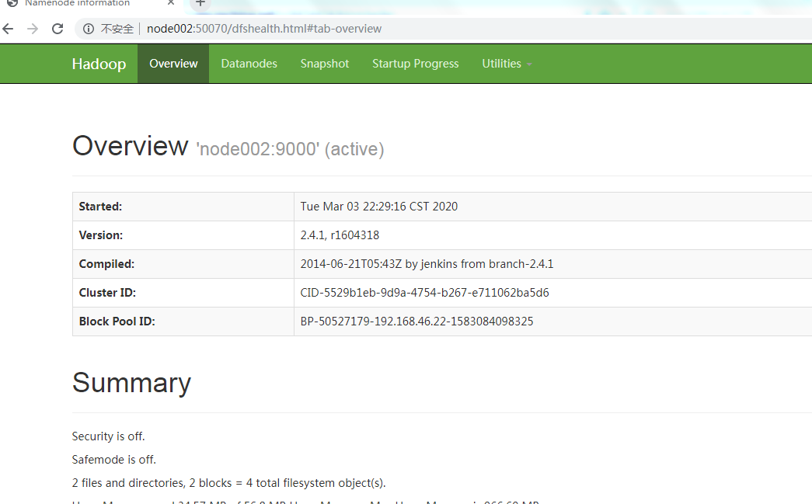Close the Namenode information tab
812x504 pixels.
(171, 2)
